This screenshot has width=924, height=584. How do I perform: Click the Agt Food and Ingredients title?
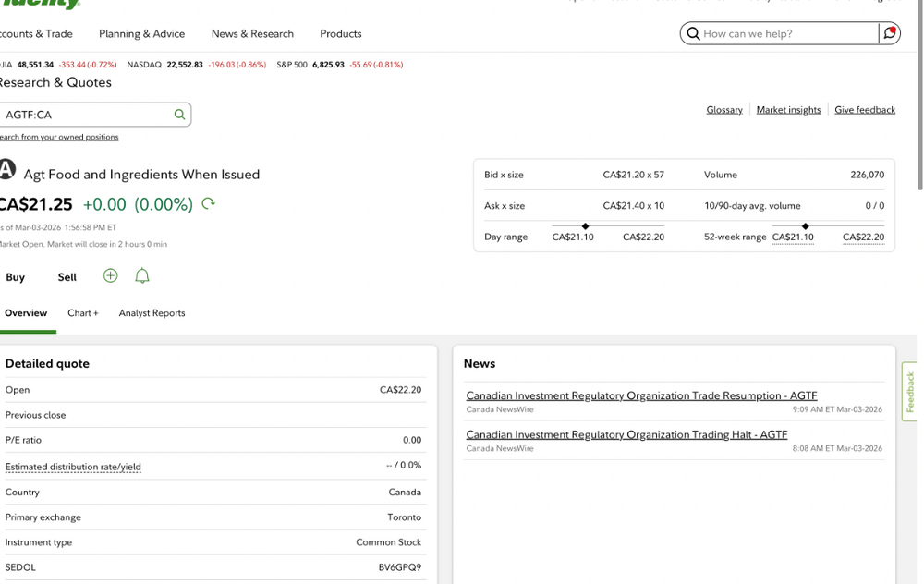[141, 175]
